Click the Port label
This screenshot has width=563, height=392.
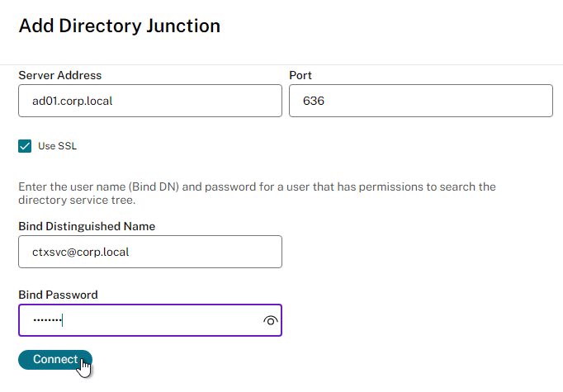300,75
